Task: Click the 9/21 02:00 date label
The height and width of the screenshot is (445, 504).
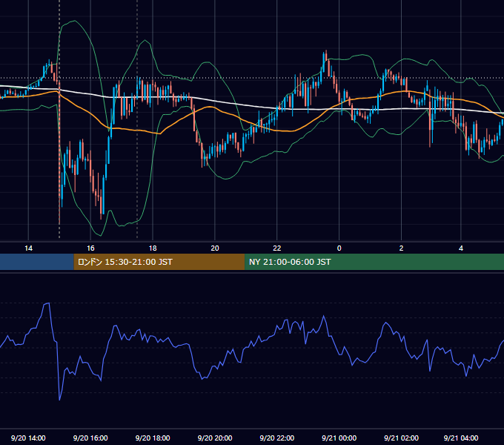Action: tap(401, 438)
